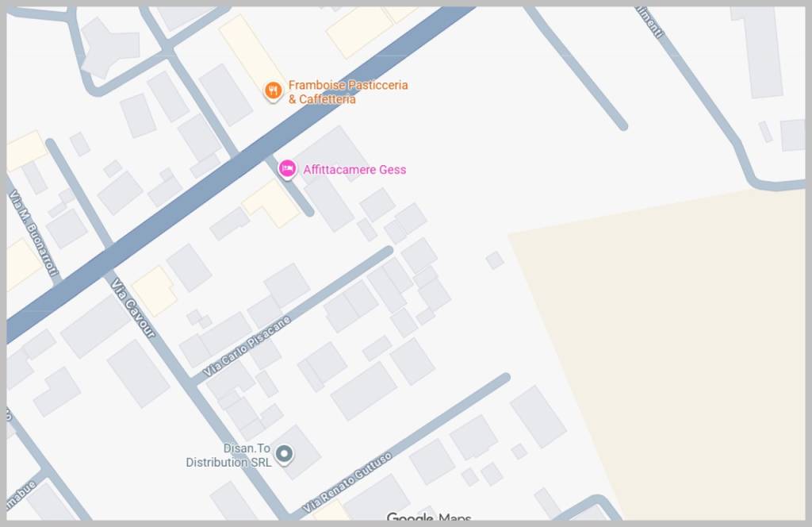Image resolution: width=812 pixels, height=527 pixels.
Task: Select the yellow building beside Via Cavour
Action: pos(155,290)
